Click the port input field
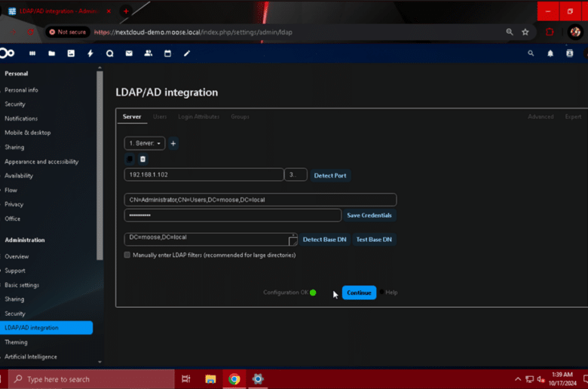The width and height of the screenshot is (588, 389). coord(296,175)
